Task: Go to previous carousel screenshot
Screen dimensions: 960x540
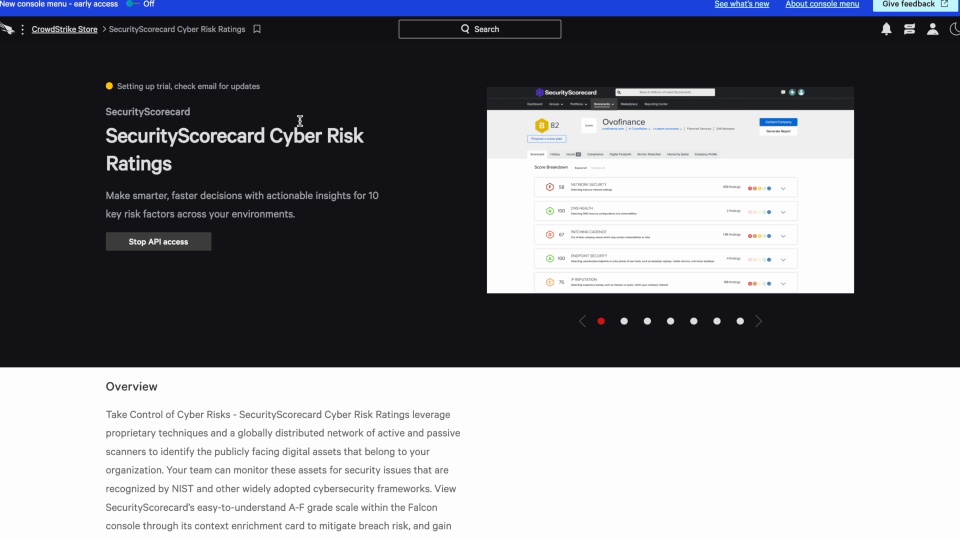Action: (x=582, y=321)
